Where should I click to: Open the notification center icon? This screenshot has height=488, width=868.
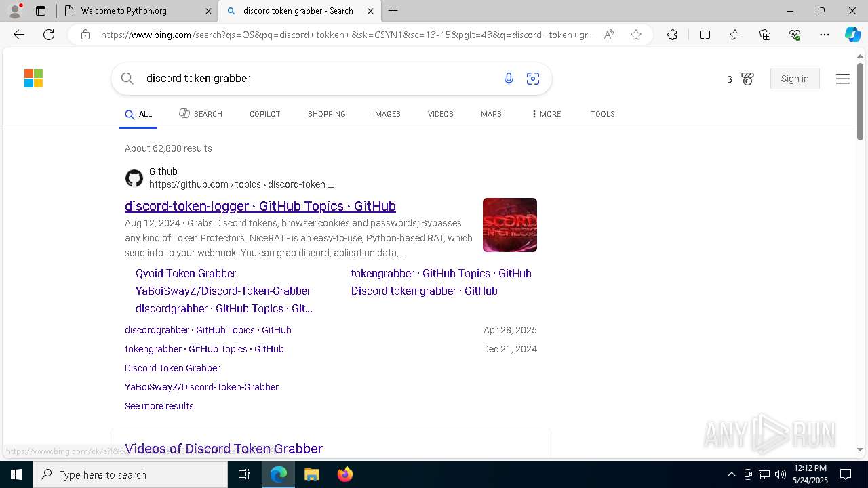[846, 474]
